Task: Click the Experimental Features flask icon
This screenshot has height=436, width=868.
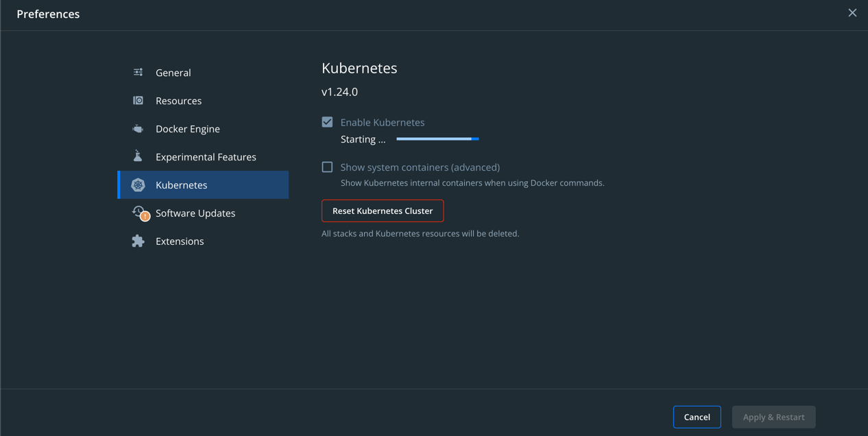Action: pos(138,156)
